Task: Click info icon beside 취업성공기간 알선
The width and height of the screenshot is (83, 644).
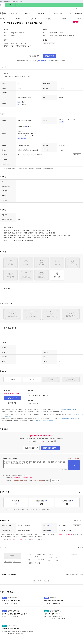Action: pos(47,501)
